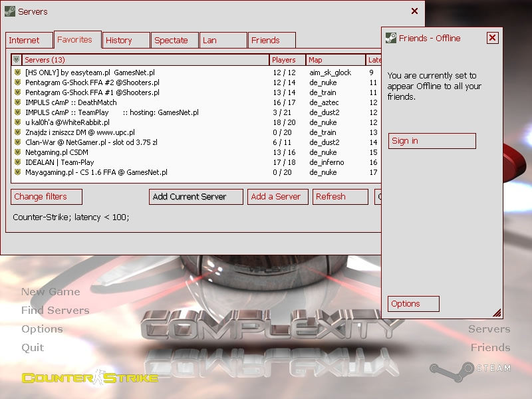Sort servers by Latency column header
The height and width of the screenshot is (399, 532).
click(x=374, y=60)
